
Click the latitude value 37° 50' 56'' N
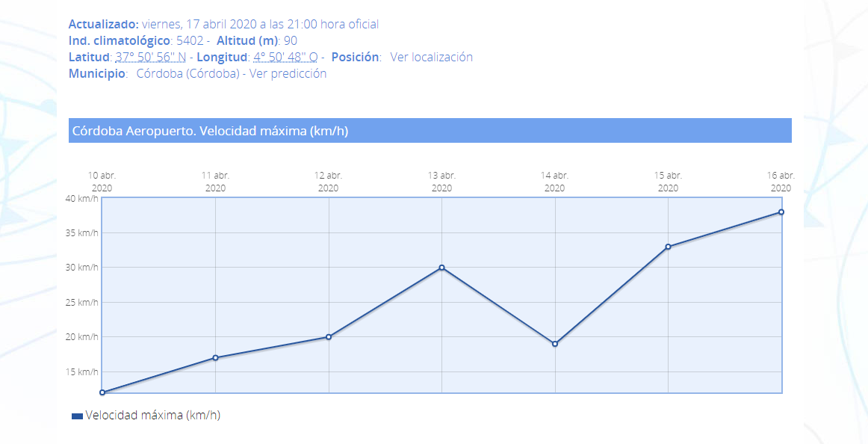click(x=151, y=57)
